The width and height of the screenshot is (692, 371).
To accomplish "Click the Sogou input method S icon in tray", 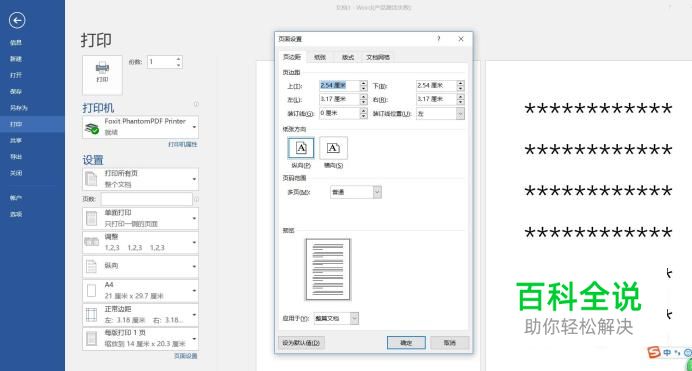I will (654, 352).
